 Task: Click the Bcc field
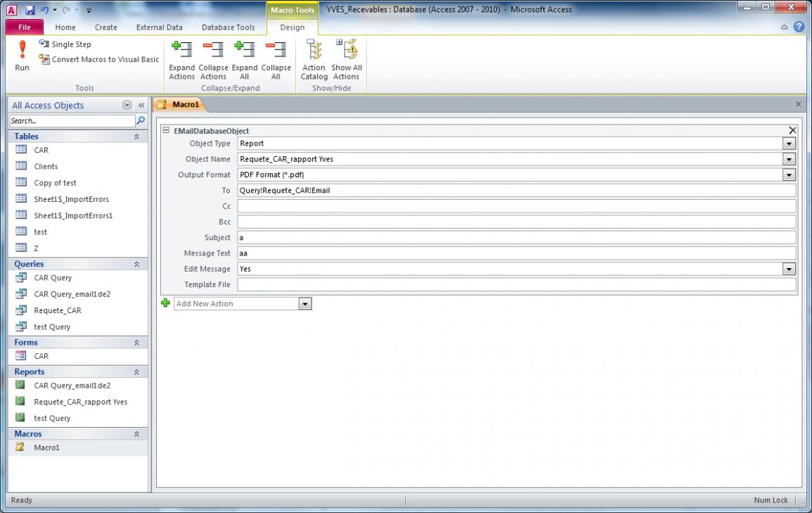point(516,222)
